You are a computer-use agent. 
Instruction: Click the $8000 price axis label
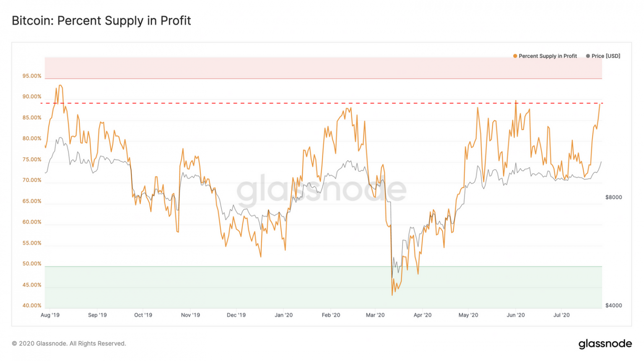pos(613,197)
